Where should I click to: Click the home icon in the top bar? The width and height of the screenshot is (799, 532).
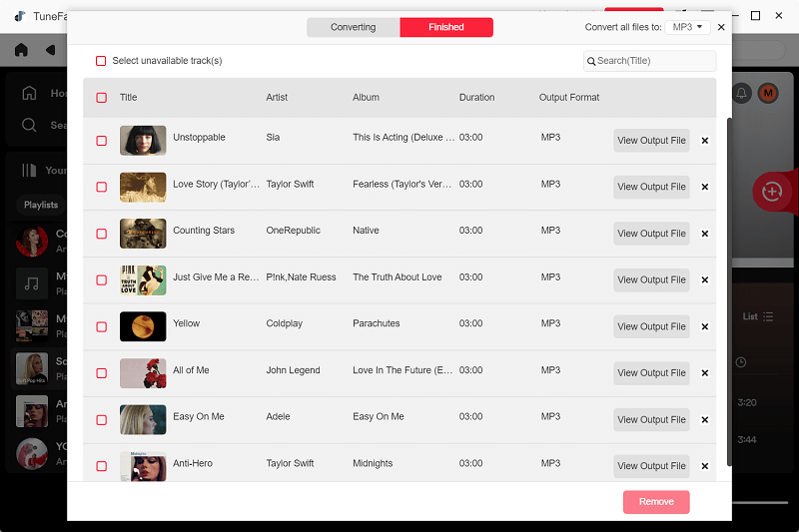[x=21, y=50]
